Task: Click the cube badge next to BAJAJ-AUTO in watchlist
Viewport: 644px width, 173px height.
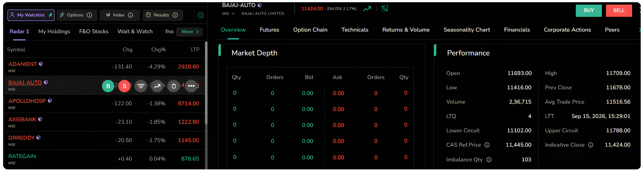Action: point(46,82)
